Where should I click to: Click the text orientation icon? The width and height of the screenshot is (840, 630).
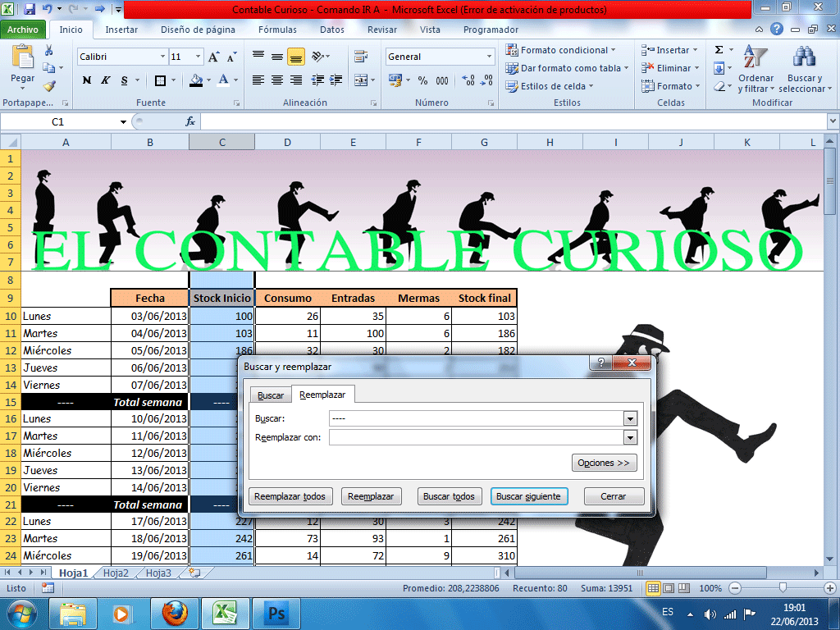(318, 57)
